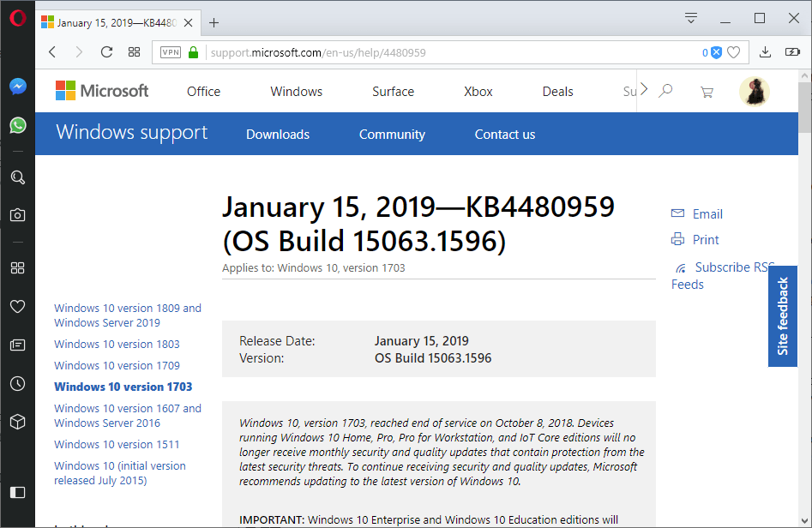Toggle the sidebar panel icon at bottom
812x528 pixels.
(x=18, y=492)
